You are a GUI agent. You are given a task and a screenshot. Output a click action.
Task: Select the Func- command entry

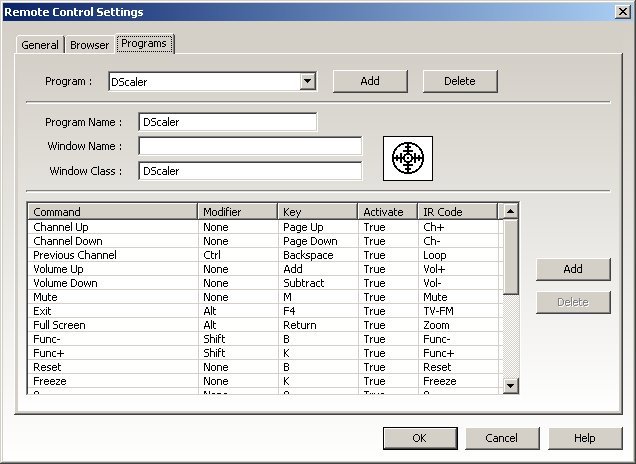(x=265, y=339)
